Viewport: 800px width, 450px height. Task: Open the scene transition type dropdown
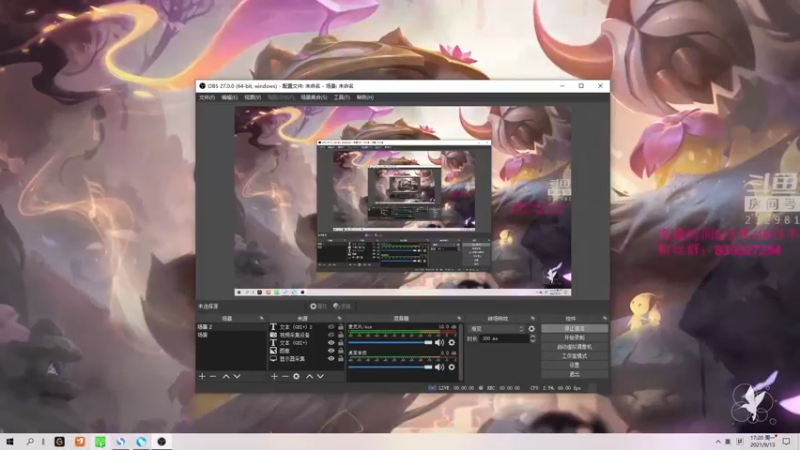pyautogui.click(x=496, y=329)
